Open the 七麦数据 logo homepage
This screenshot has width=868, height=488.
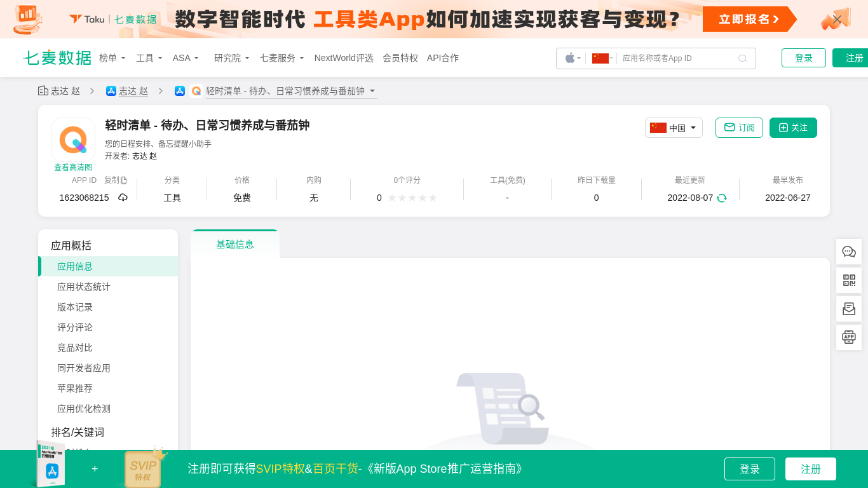coord(57,58)
